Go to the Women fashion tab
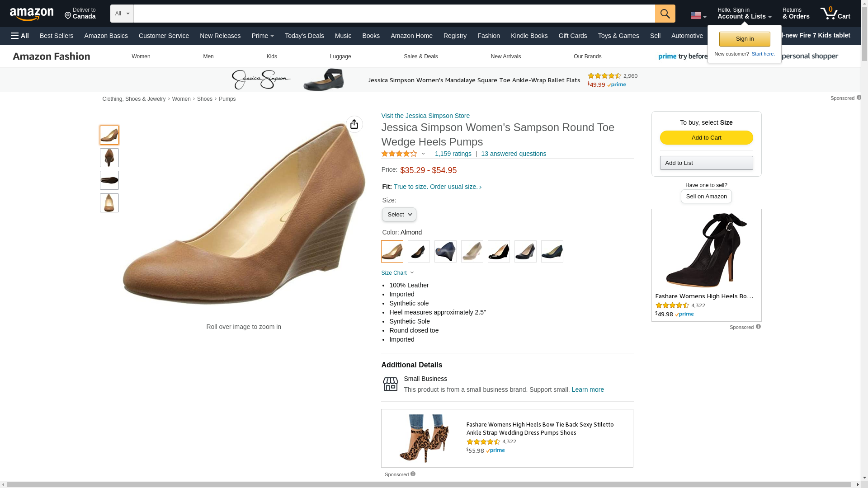 click(x=141, y=56)
